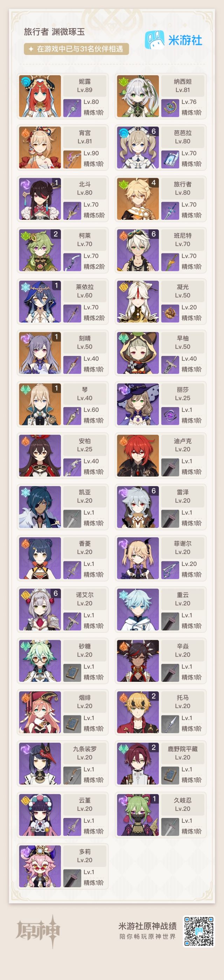Click the anemo element icon on 琴

(26, 390)
